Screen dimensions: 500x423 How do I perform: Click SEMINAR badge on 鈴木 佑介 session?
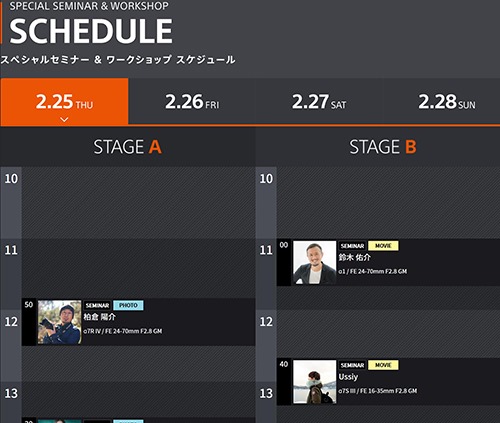coord(352,246)
